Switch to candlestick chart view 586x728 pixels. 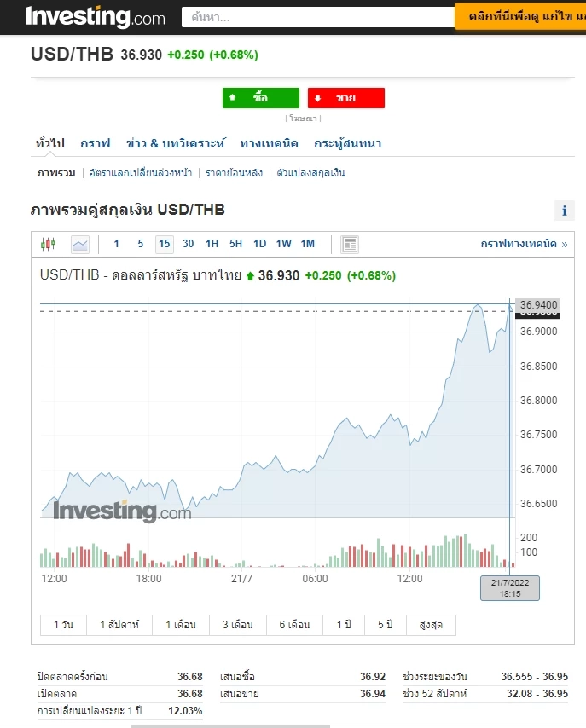[x=48, y=245]
